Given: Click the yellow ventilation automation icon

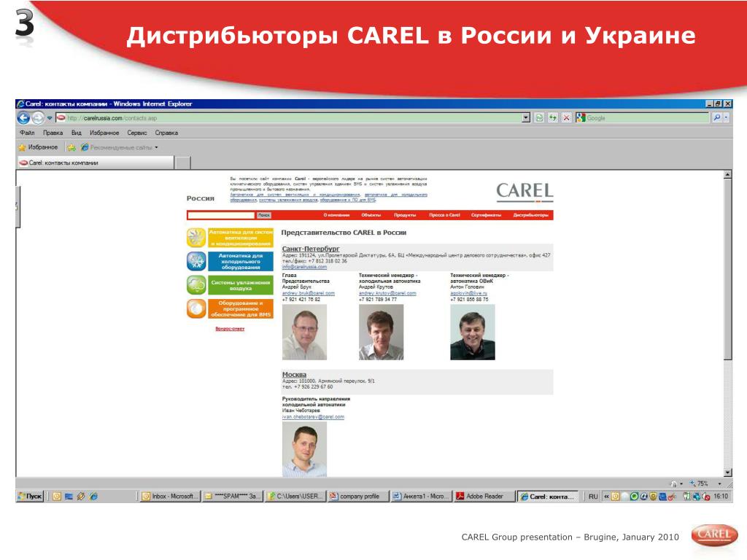Looking at the screenshot, I should point(196,238).
